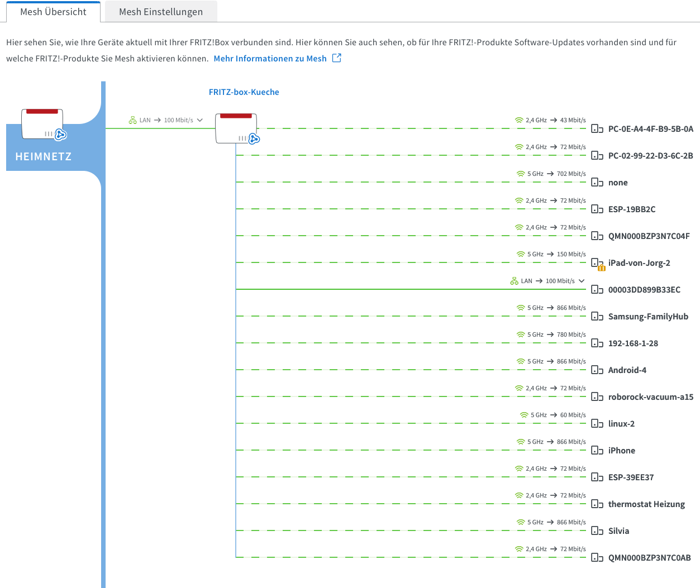The image size is (700, 588).
Task: Select the device name roborock-vacuum-a15
Action: [651, 397]
